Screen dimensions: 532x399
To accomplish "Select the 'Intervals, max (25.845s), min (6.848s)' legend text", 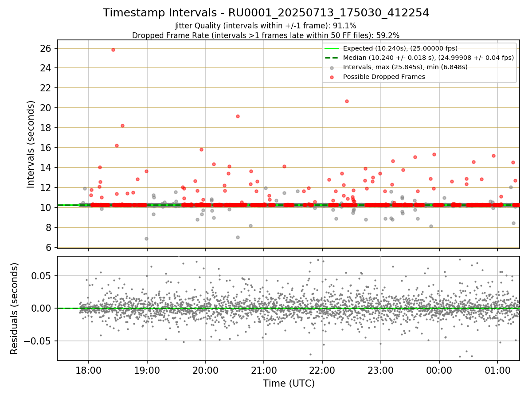I will tap(405, 67).
